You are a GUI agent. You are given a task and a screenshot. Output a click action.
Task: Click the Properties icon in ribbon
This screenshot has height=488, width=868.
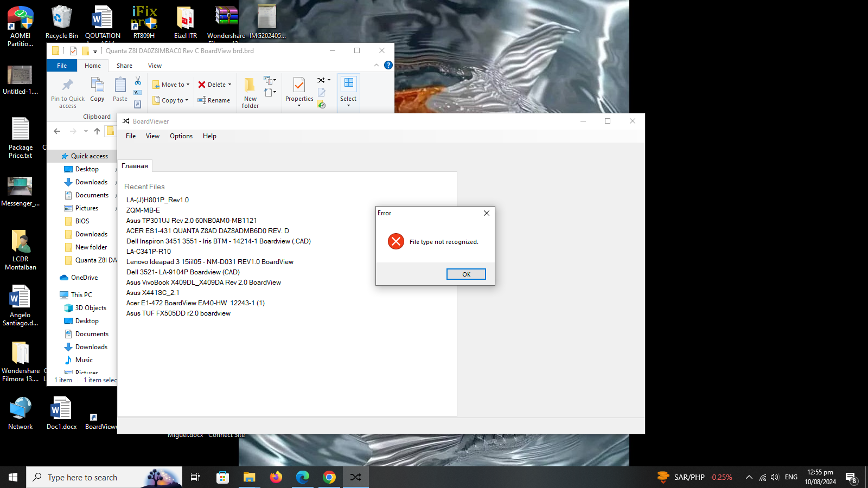click(299, 85)
